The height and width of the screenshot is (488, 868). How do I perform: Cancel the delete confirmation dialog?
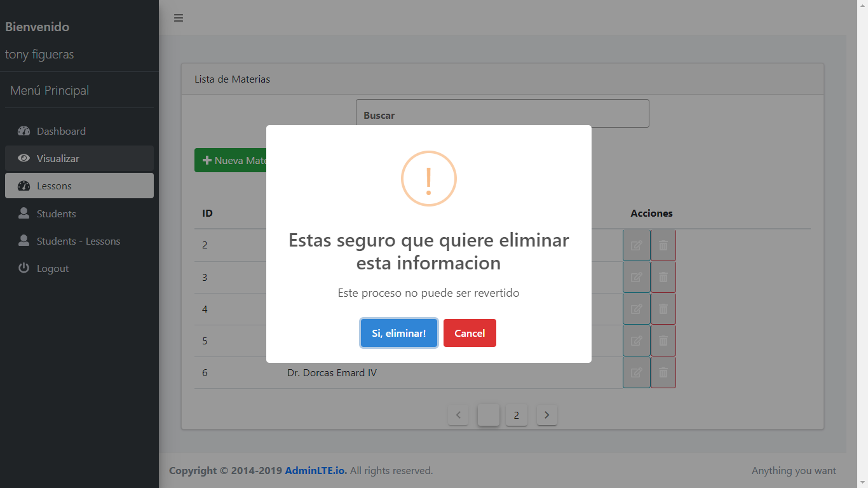click(x=470, y=332)
